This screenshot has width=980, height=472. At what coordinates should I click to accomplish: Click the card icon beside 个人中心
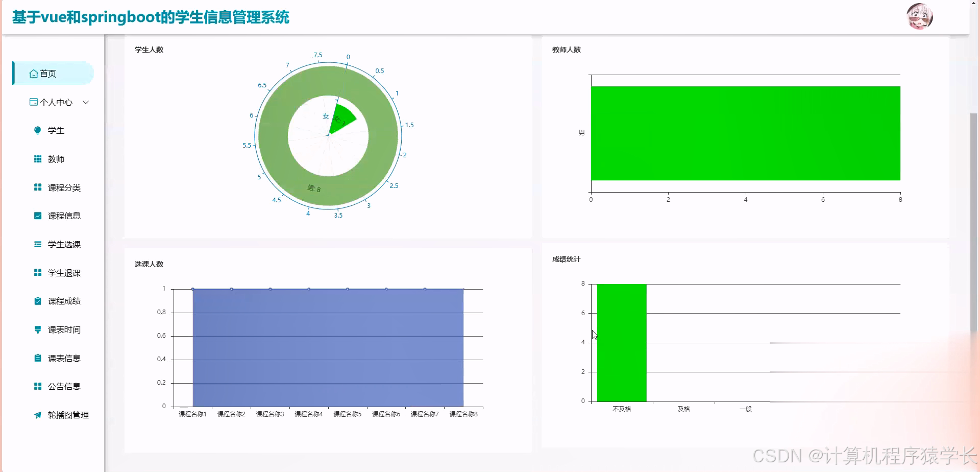[x=34, y=102]
